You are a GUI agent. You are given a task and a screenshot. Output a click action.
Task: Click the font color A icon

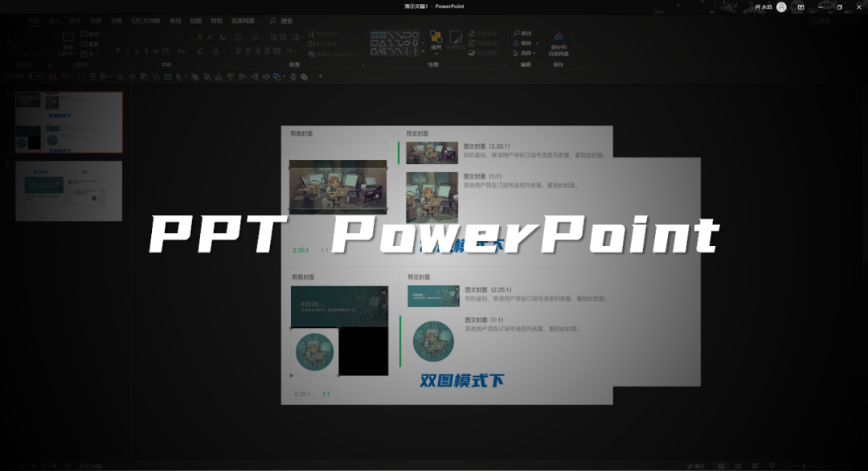coord(216,51)
